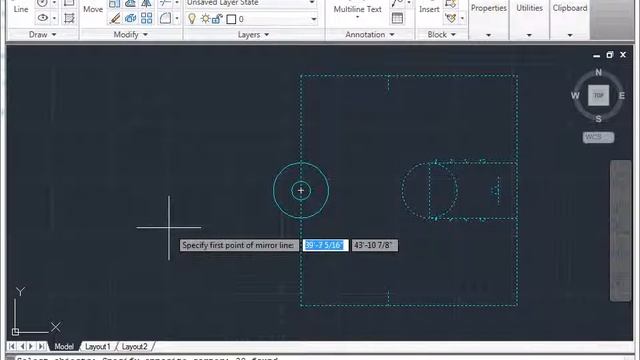Click the center of the concentric circles
The height and width of the screenshot is (360, 640).
click(301, 191)
